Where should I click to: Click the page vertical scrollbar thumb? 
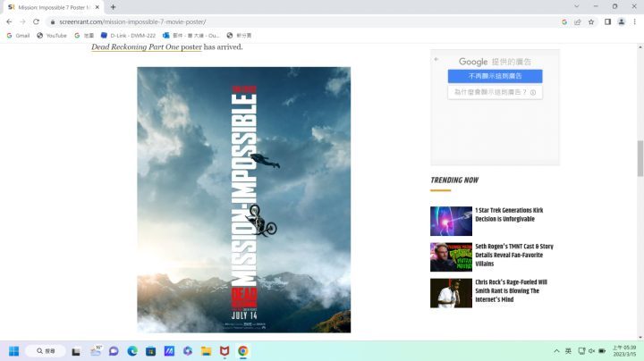tap(640, 158)
